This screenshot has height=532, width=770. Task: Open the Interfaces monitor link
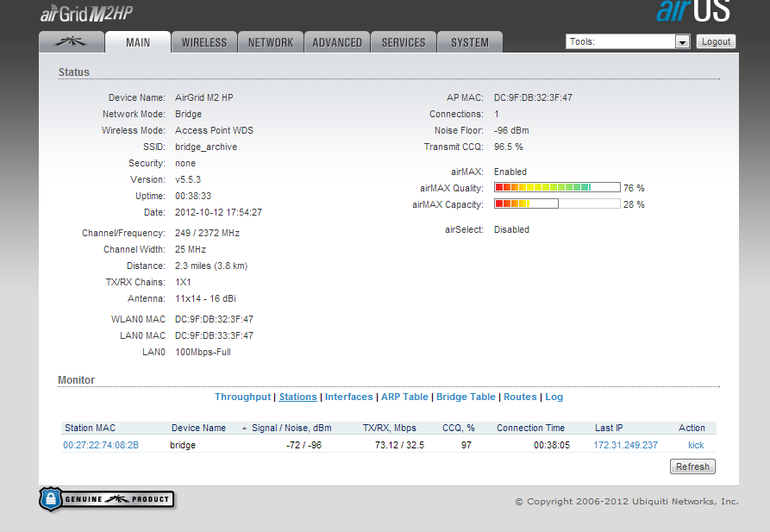pos(348,397)
